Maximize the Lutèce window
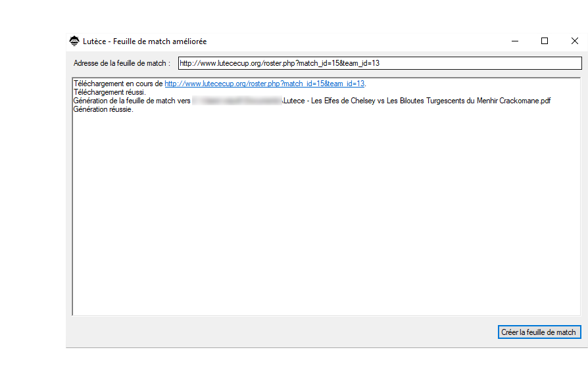This screenshot has width=588, height=381. pos(545,41)
